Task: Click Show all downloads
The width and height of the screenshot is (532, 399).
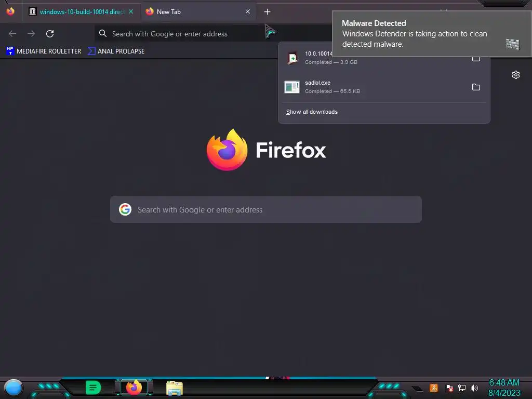Action: pyautogui.click(x=312, y=112)
